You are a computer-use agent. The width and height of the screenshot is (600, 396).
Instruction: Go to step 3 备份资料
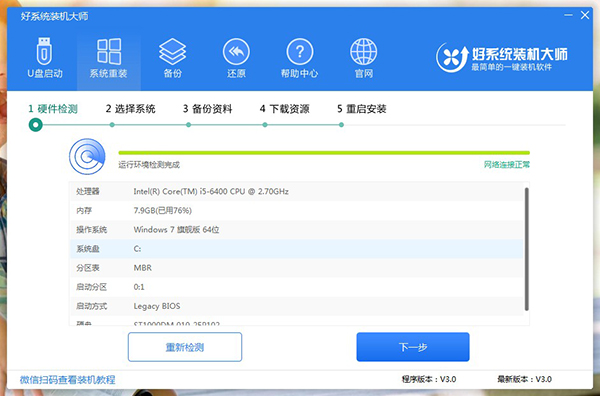(x=207, y=109)
